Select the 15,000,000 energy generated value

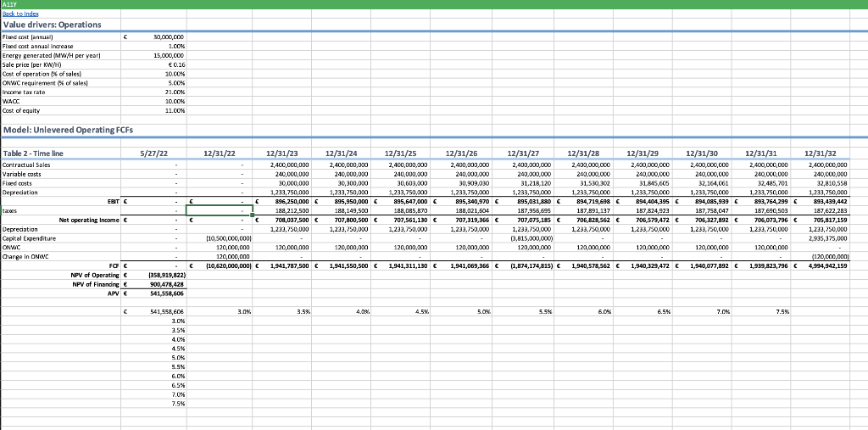tap(169, 56)
